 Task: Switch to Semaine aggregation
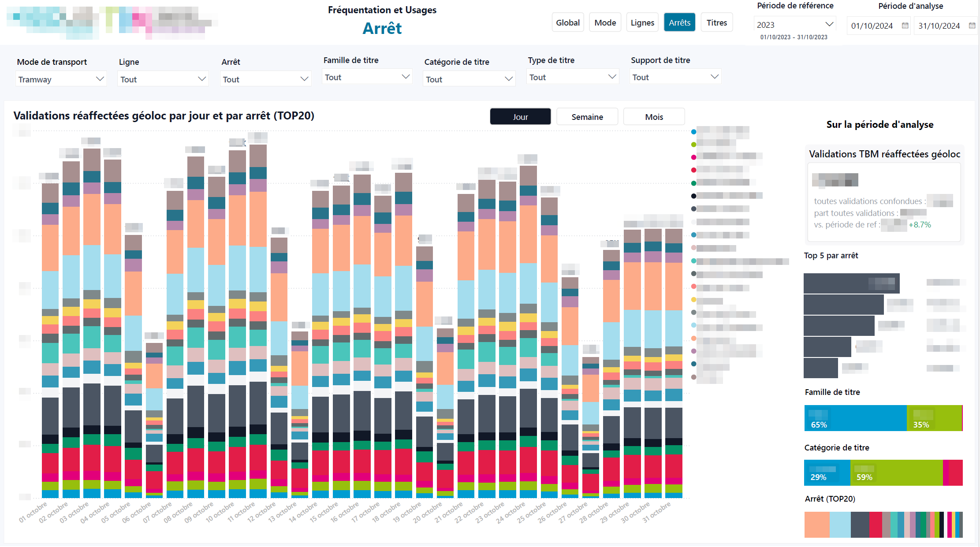[x=587, y=116]
